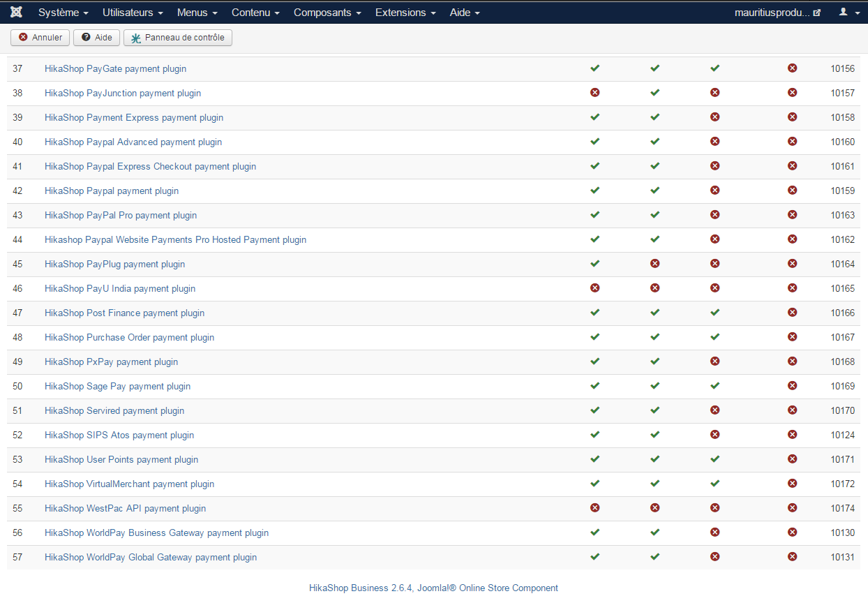Click the second-column red X for PayPlug
This screenshot has height=603, width=868.
pos(654,264)
